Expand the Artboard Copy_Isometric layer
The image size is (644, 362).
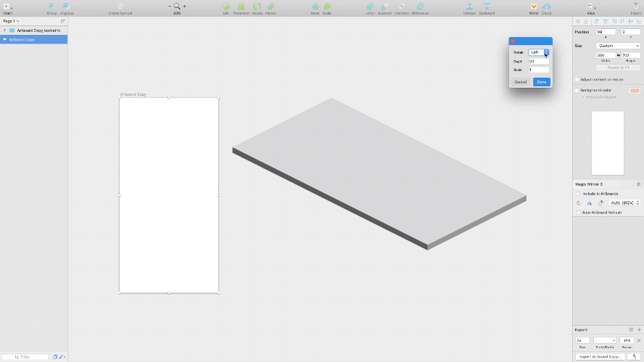[4, 30]
